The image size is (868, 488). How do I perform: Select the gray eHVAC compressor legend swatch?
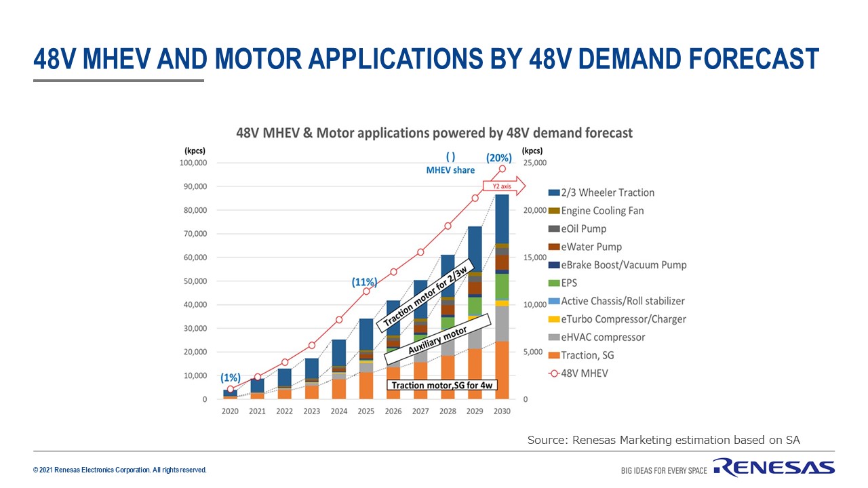pos(553,337)
